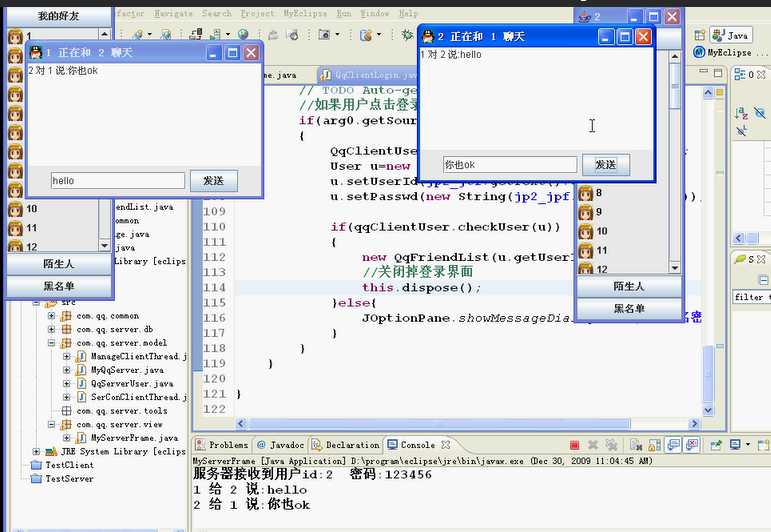The width and height of the screenshot is (771, 532).
Task: Switch to the Problems tab
Action: point(222,445)
